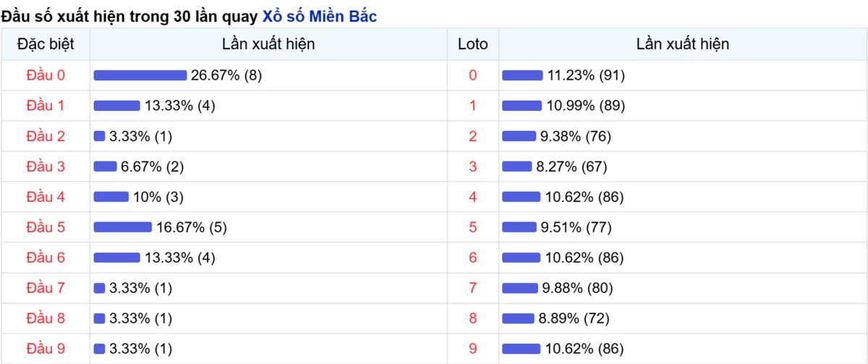Viewport: 868px width, 364px height.
Task: Click the Loto column header
Action: click(x=473, y=44)
